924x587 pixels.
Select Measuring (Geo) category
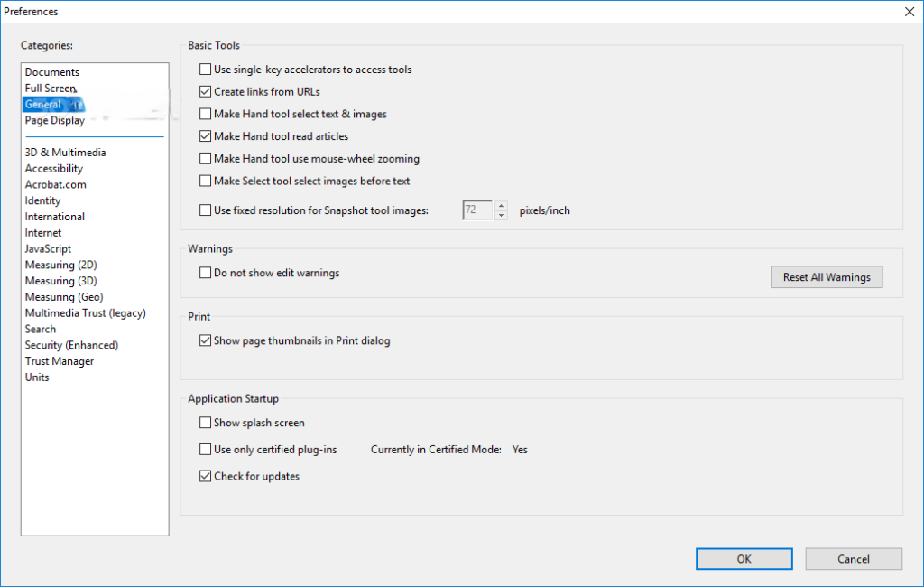tap(64, 297)
